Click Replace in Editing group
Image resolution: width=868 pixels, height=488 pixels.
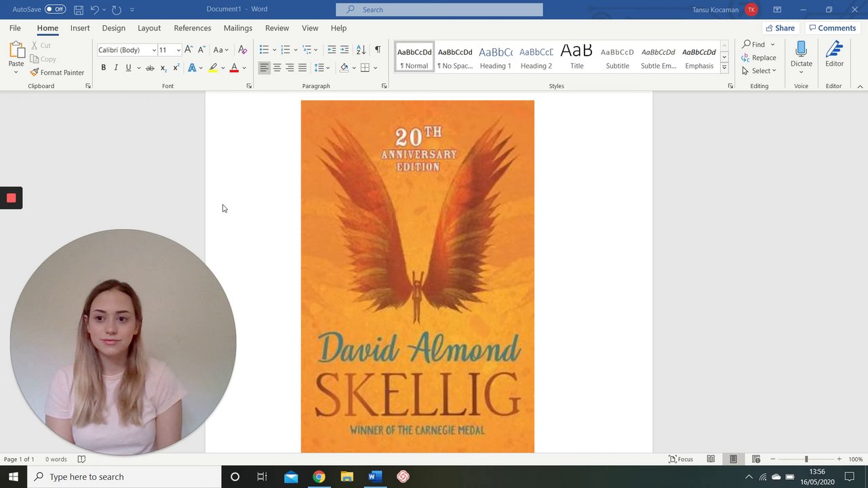pyautogui.click(x=759, y=58)
